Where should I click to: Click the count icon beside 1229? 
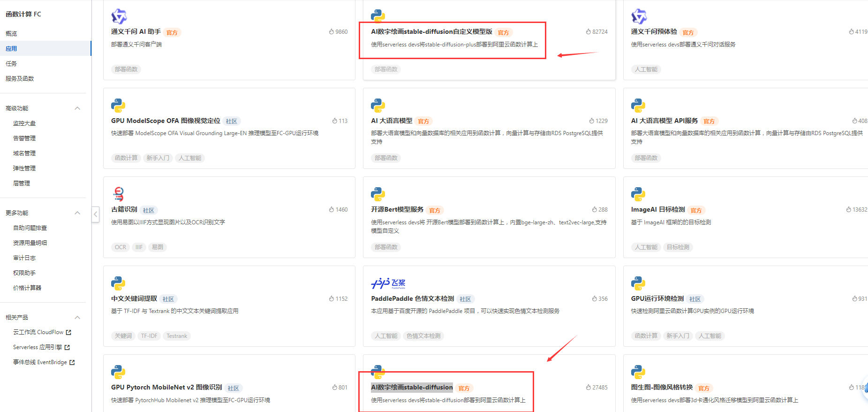click(592, 121)
